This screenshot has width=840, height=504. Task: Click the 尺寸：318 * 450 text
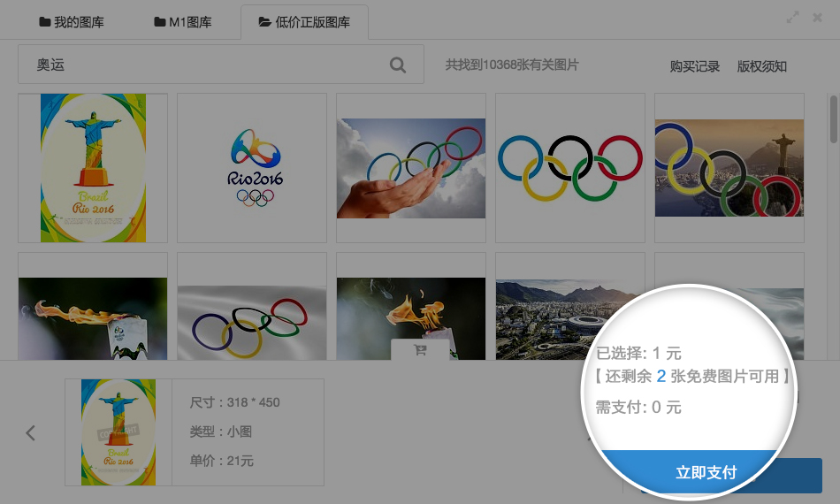click(234, 402)
